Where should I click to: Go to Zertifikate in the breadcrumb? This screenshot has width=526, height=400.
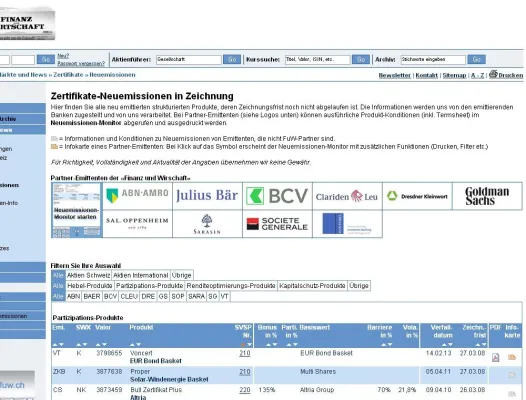(x=68, y=74)
